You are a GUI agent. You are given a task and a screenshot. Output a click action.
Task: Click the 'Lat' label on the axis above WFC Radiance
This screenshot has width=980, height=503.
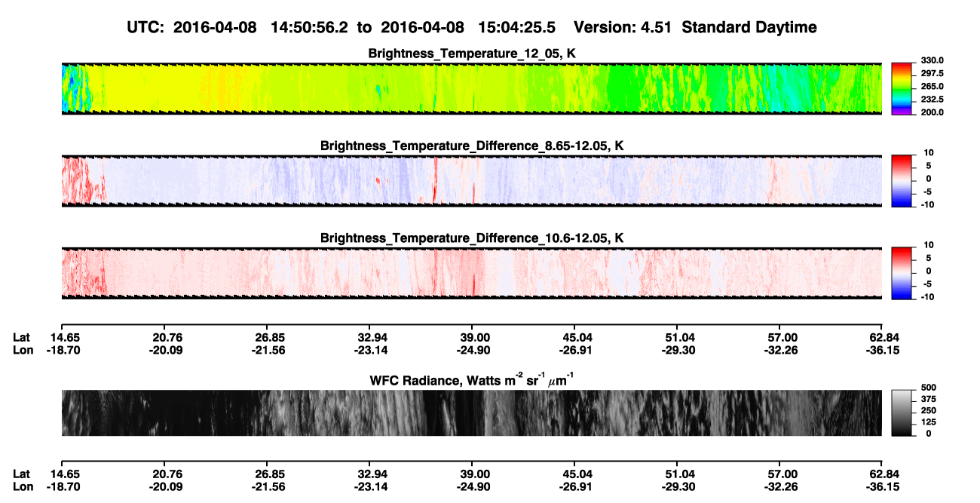(22, 338)
